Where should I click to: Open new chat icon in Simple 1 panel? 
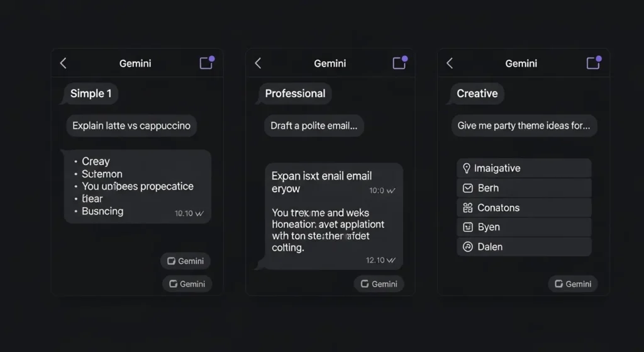[206, 62]
